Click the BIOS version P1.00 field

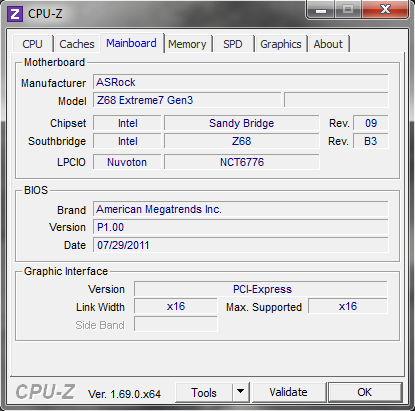pyautogui.click(x=241, y=227)
